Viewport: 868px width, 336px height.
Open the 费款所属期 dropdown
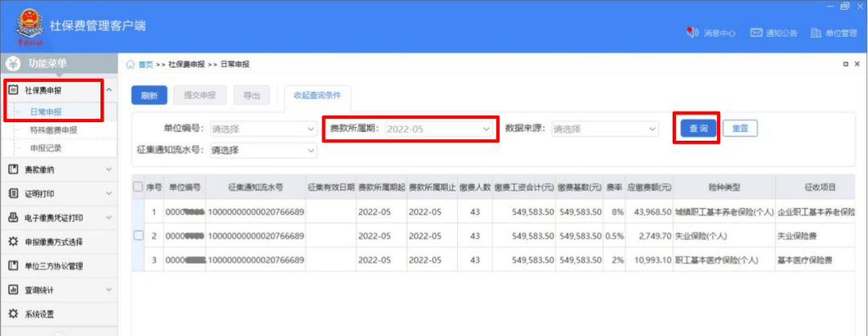point(439,129)
